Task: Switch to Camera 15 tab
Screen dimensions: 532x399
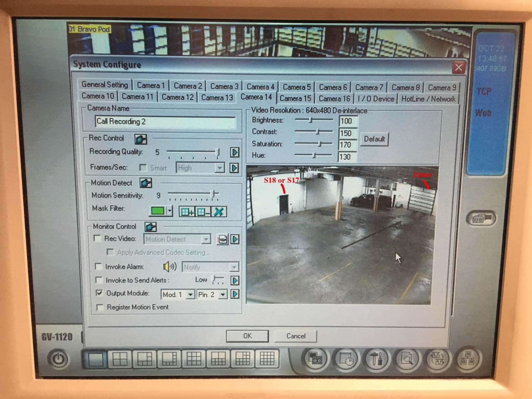Action: pyautogui.click(x=295, y=98)
